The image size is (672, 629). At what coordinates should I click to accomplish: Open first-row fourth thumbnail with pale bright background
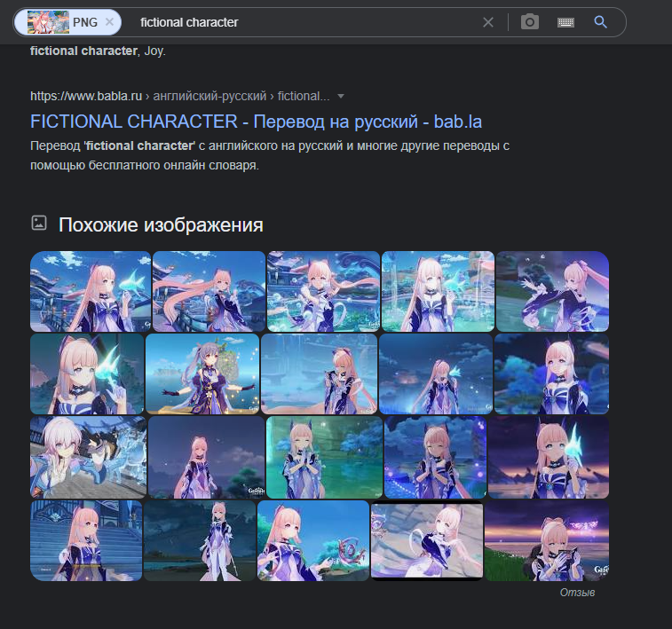[x=438, y=291]
